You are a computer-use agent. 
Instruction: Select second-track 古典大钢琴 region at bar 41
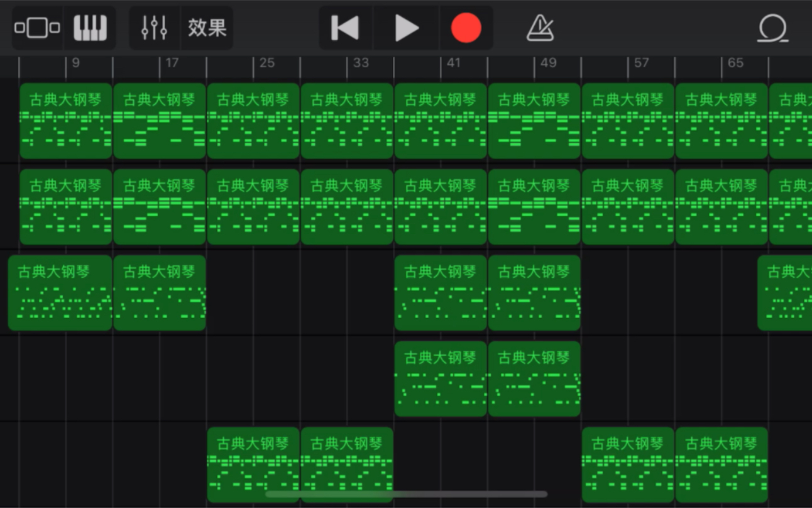(441, 207)
